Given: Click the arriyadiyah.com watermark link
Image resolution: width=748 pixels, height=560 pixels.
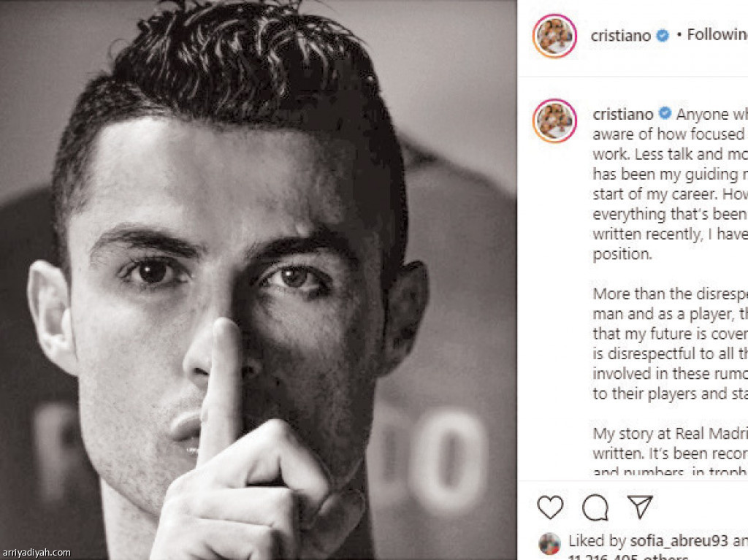Looking at the screenshot, I should [x=36, y=553].
